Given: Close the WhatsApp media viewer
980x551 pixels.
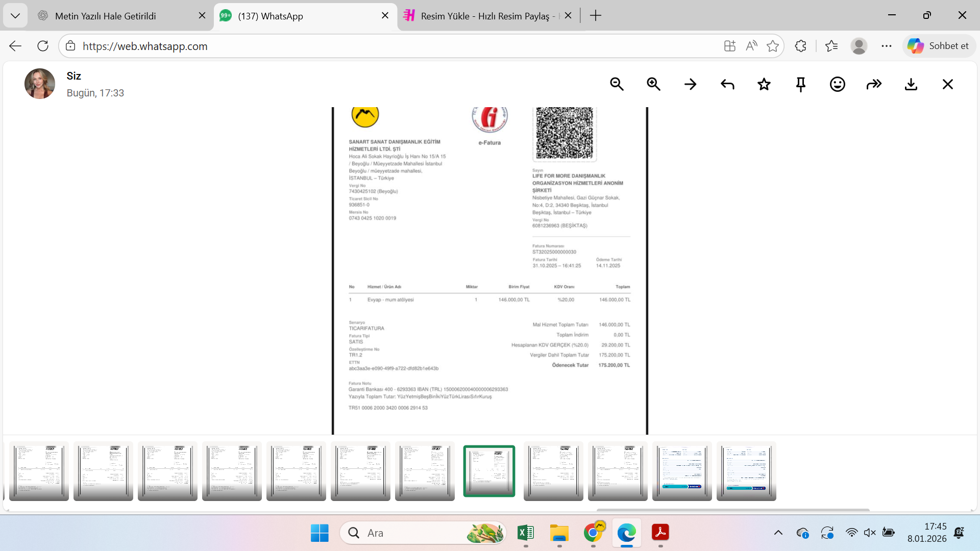Looking at the screenshot, I should pos(948,84).
